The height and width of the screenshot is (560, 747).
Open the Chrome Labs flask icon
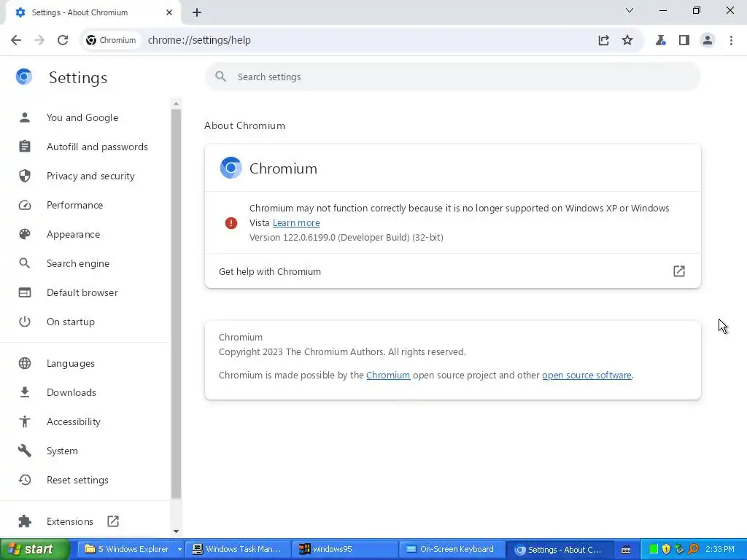(x=660, y=40)
